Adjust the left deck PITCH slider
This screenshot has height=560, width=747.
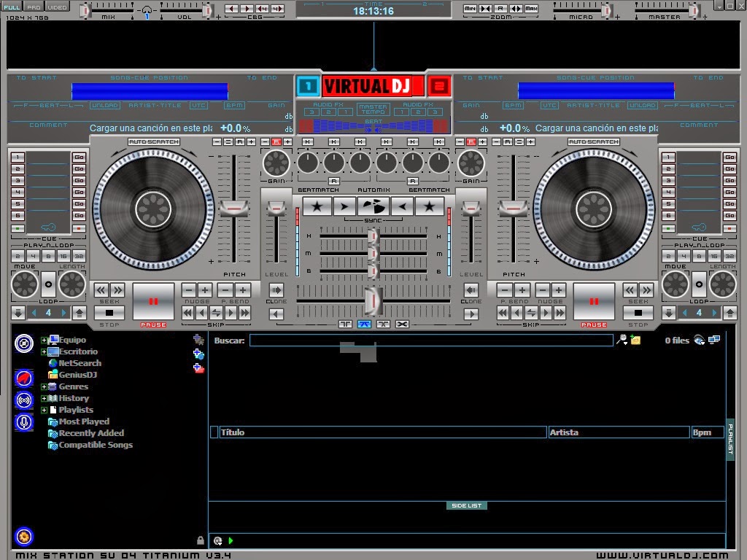(233, 208)
